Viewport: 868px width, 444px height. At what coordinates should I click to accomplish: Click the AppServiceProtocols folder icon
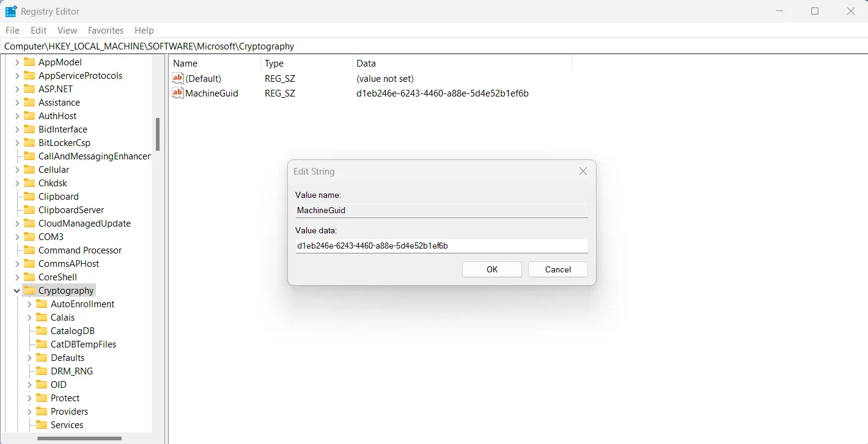point(29,75)
